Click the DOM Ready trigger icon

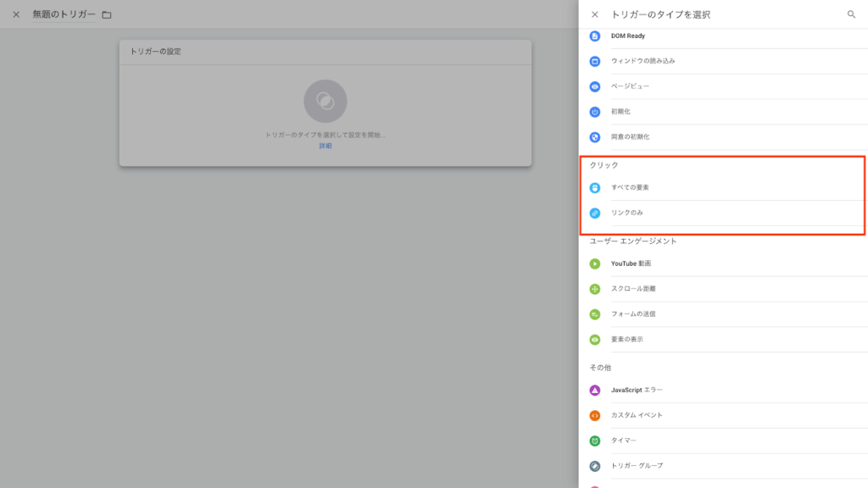tap(595, 36)
